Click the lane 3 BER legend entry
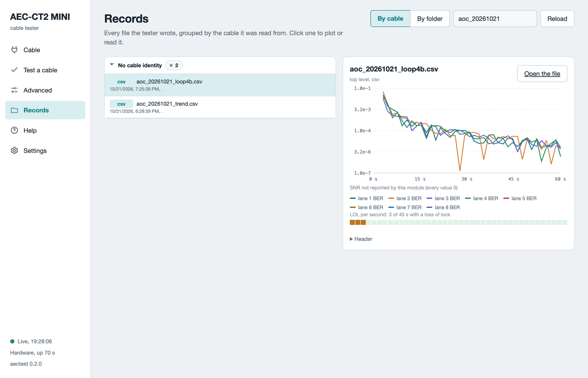Image resolution: width=588 pixels, height=378 pixels. [x=443, y=198]
